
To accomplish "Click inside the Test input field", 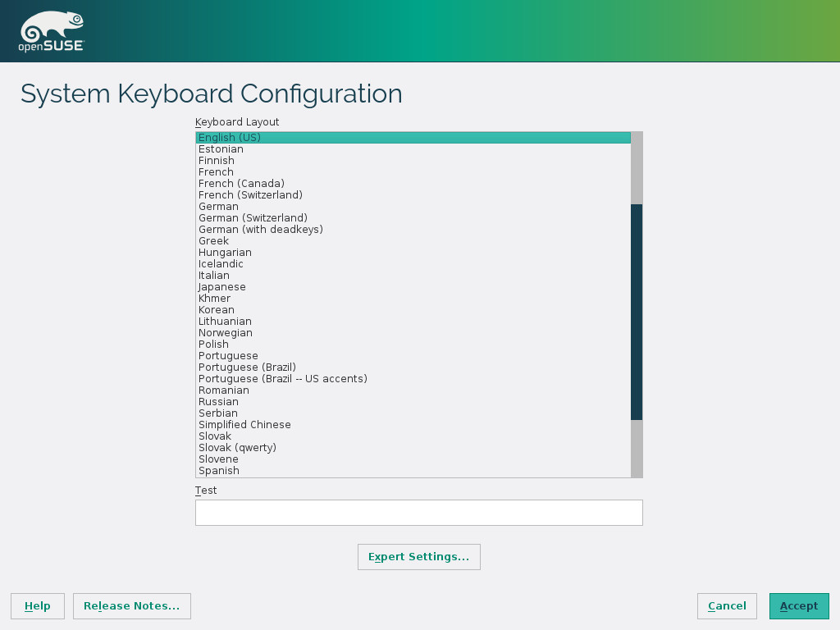I will [418, 513].
